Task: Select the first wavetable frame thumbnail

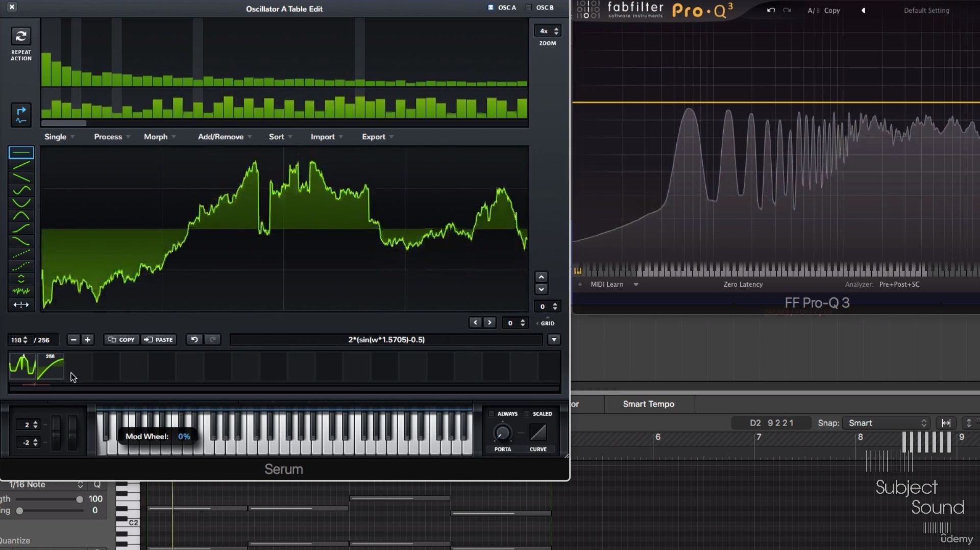Action: pos(22,366)
